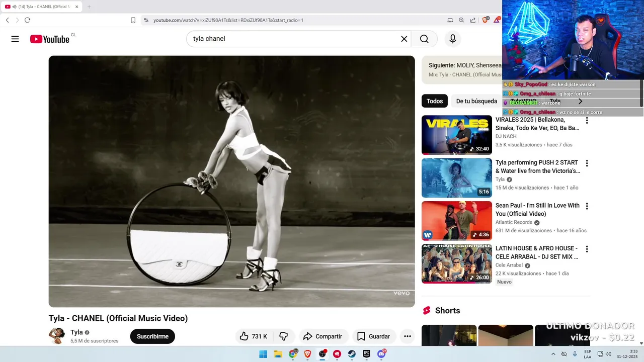Close the Tyla - CHANEL tab
Image resolution: width=644 pixels, height=362 pixels.
[77, 7]
